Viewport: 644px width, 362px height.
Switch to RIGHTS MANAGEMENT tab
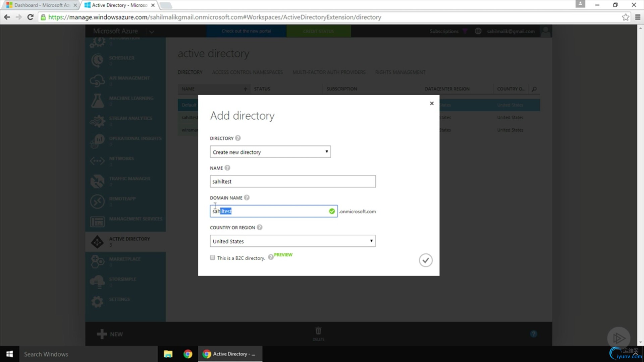coord(400,72)
